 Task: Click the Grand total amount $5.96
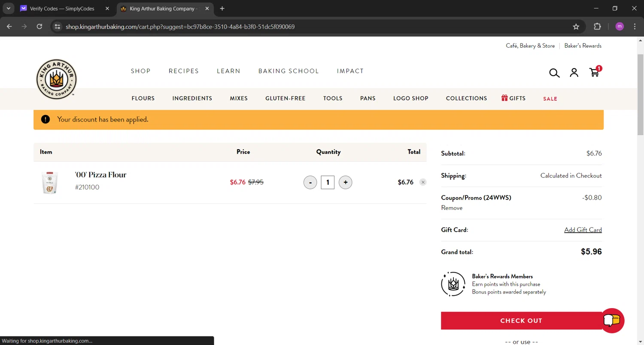pyautogui.click(x=591, y=252)
